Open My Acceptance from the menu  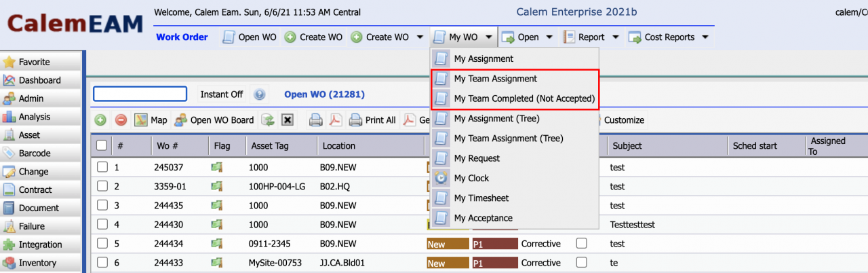point(515,218)
